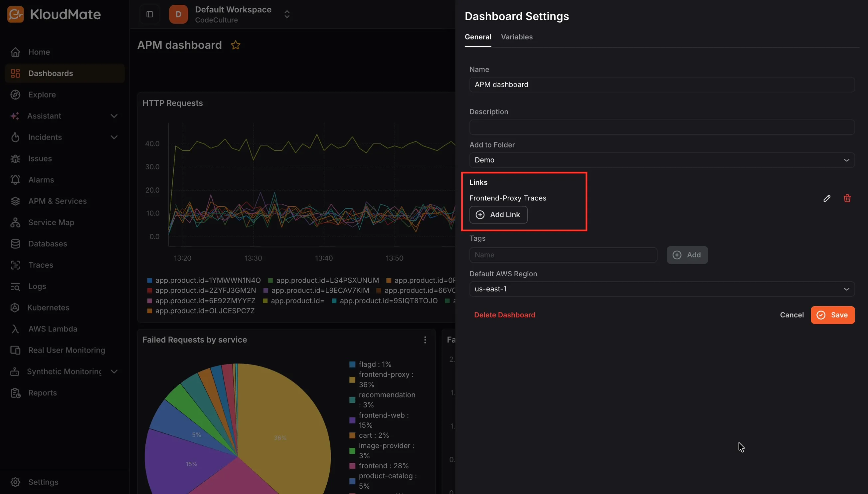Expand the Incidents submenu chevron
Screen dimensions: 868x494
(x=114, y=137)
